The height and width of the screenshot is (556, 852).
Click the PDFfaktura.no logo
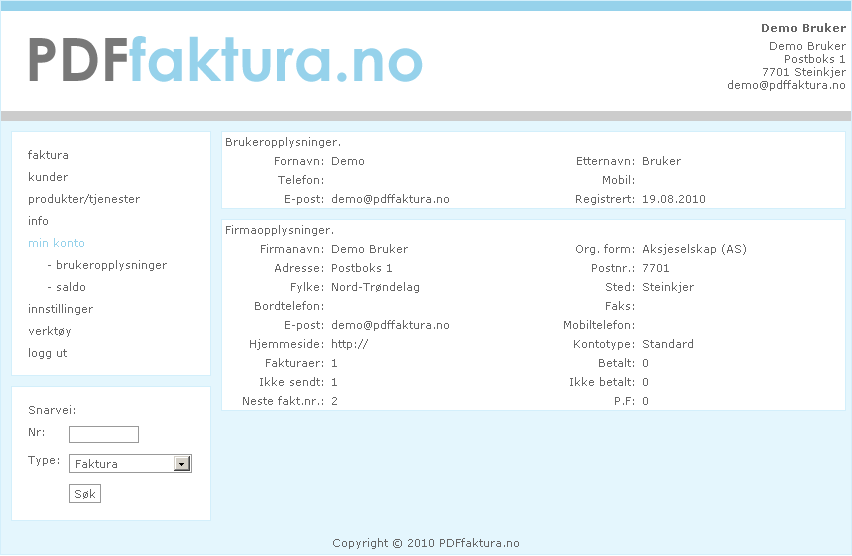(x=225, y=60)
